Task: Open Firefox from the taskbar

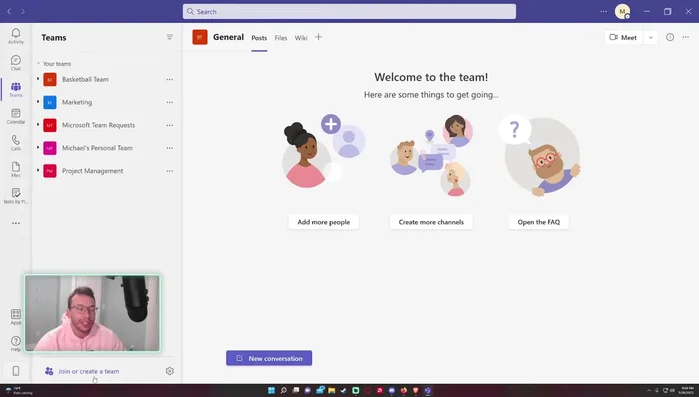Action: 403,391
